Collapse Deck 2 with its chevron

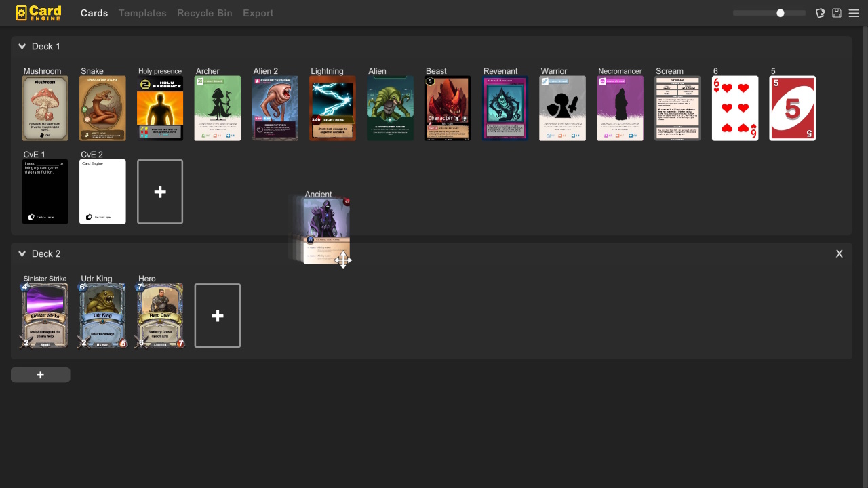(x=22, y=254)
